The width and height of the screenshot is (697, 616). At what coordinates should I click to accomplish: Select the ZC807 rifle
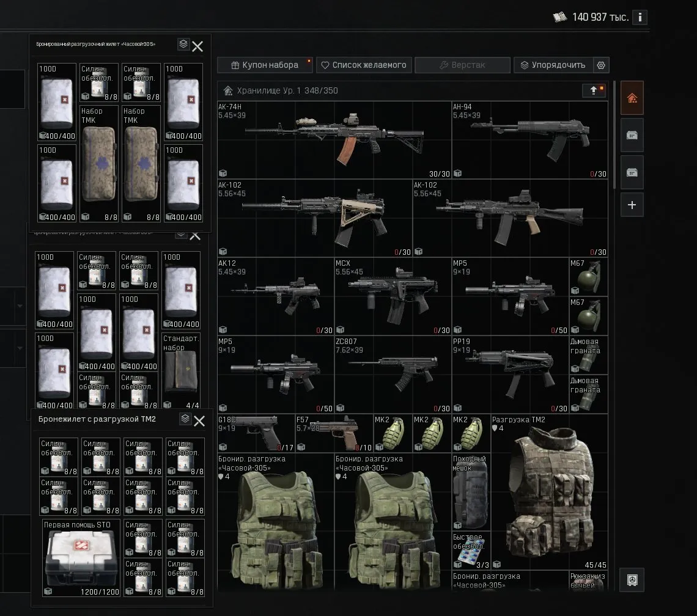tap(393, 375)
